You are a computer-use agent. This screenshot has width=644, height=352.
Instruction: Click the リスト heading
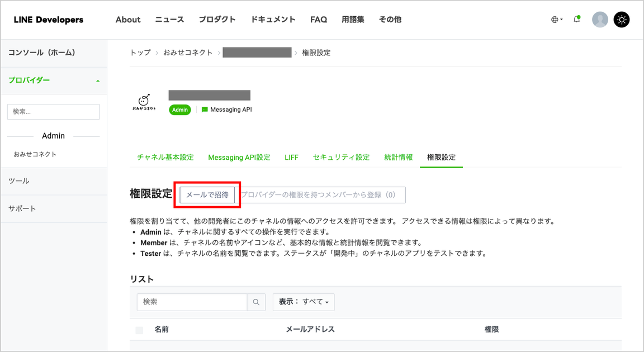pyautogui.click(x=141, y=279)
